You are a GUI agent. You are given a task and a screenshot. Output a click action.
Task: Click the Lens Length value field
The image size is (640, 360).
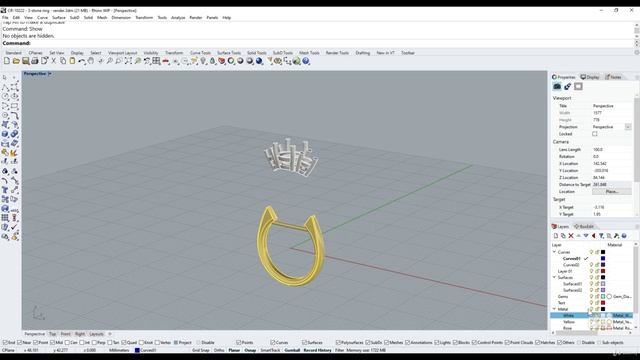[611, 150]
